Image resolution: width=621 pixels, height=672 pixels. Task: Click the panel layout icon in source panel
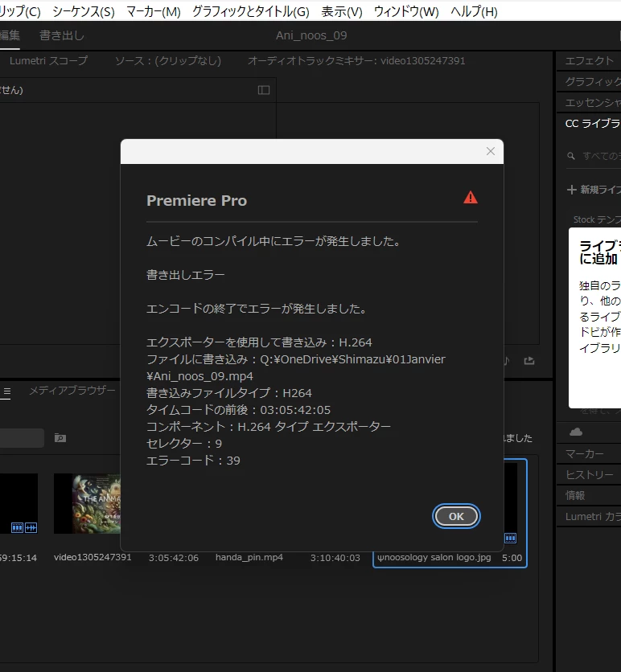tap(264, 90)
